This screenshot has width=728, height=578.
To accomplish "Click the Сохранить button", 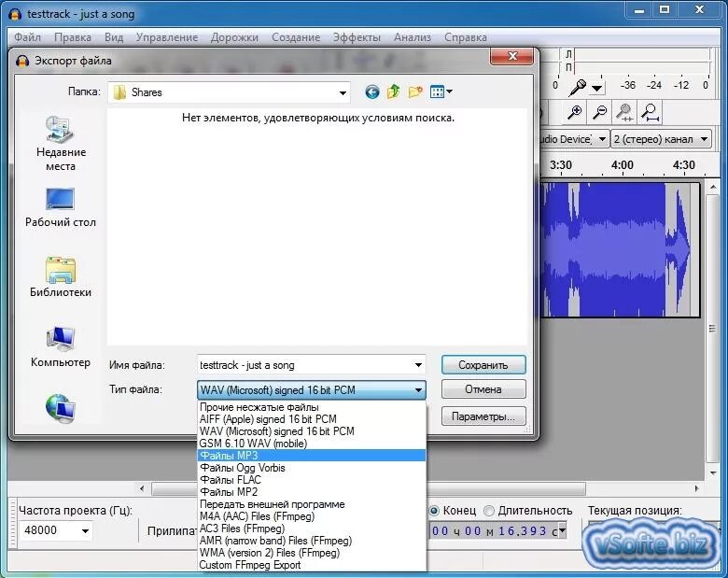I will pos(483,365).
